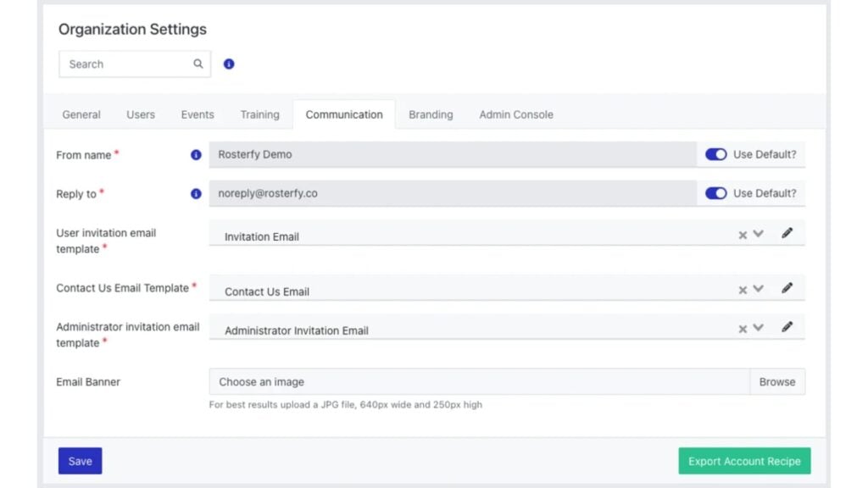The height and width of the screenshot is (488, 868).
Task: Switch to the Branding tab
Action: tap(431, 114)
